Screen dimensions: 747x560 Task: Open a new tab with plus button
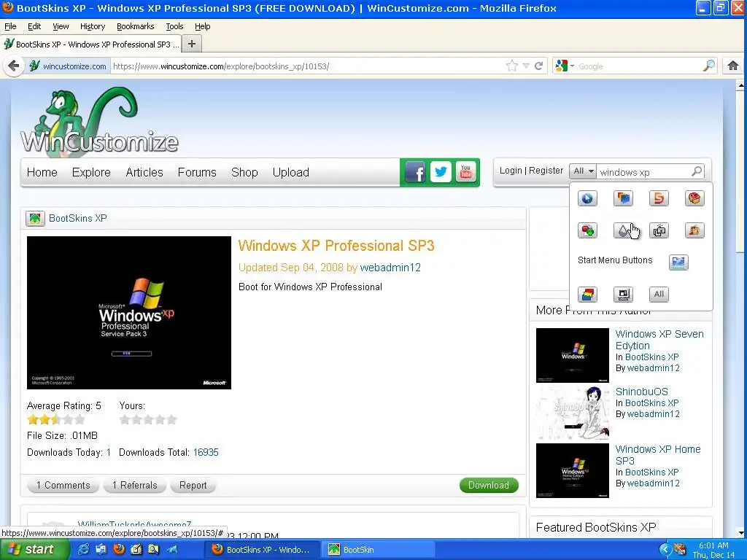192,44
